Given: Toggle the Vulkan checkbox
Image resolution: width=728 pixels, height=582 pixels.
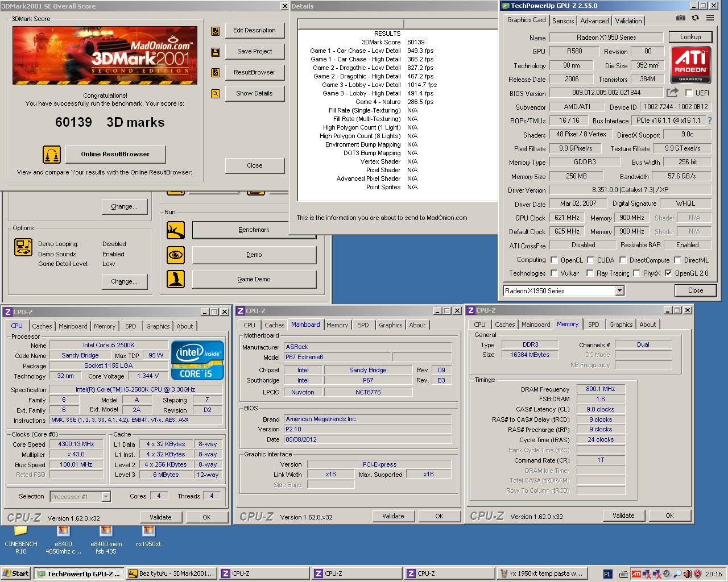Looking at the screenshot, I should (554, 273).
